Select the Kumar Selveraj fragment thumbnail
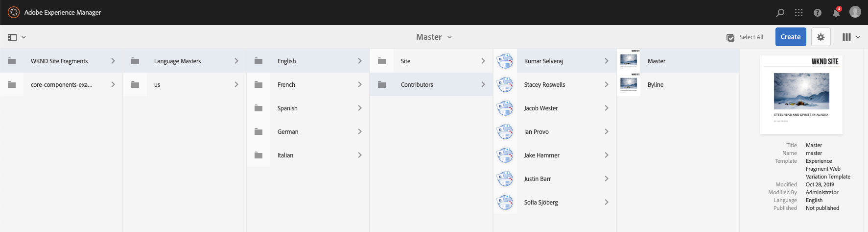The image size is (868, 232). pos(505,61)
